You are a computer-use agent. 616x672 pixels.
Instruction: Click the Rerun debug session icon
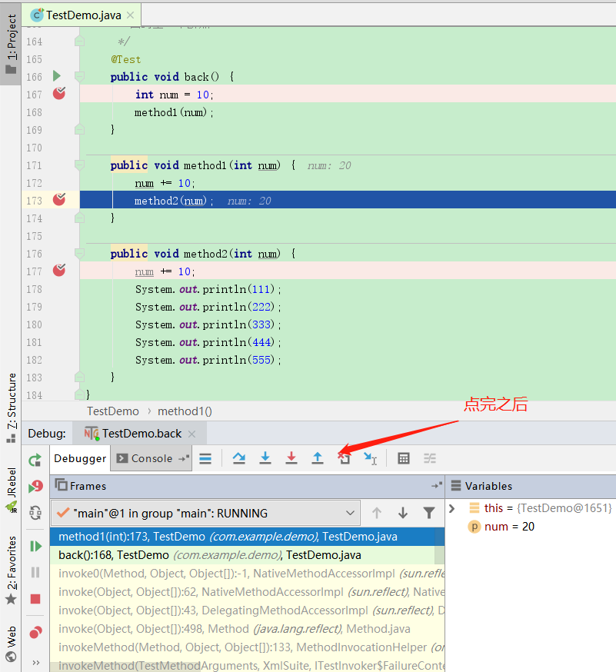pyautogui.click(x=35, y=460)
